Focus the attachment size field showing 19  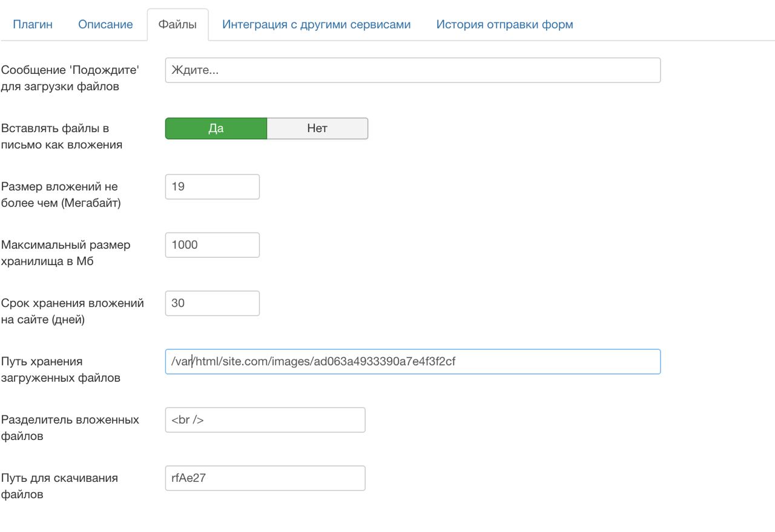click(x=212, y=187)
